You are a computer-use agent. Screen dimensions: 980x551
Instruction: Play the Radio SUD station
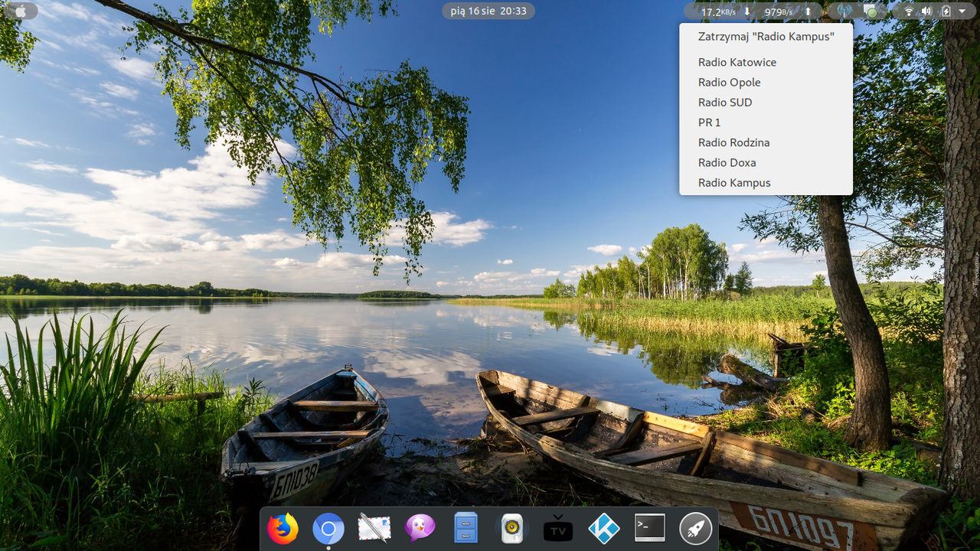click(x=766, y=102)
